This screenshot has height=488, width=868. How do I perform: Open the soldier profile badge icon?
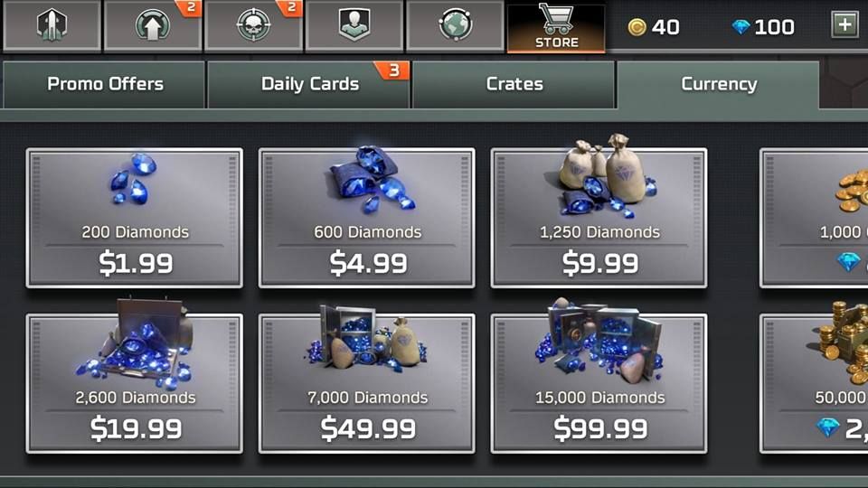click(x=354, y=25)
